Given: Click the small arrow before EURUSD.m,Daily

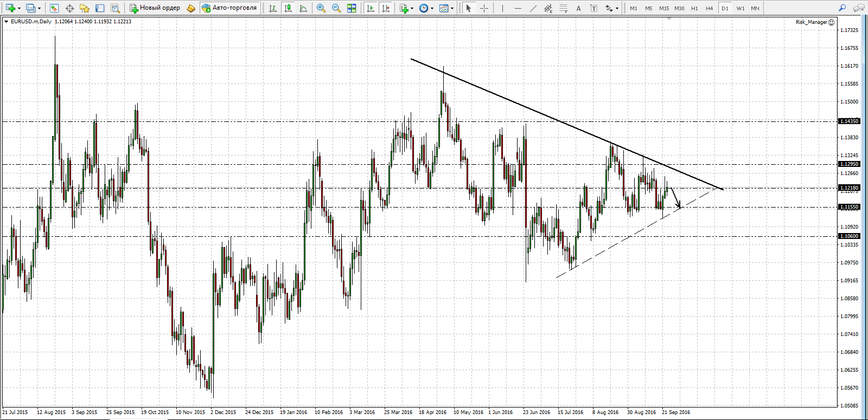Looking at the screenshot, I should pos(6,22).
